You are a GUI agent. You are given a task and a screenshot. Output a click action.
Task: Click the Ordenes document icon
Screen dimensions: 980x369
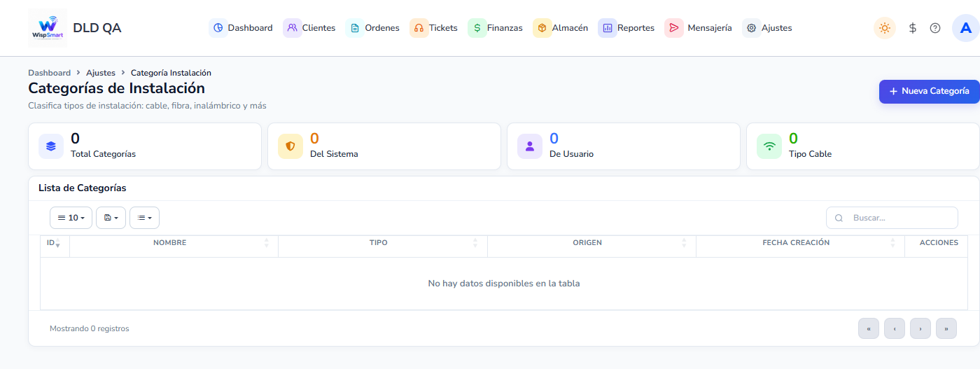click(x=356, y=28)
